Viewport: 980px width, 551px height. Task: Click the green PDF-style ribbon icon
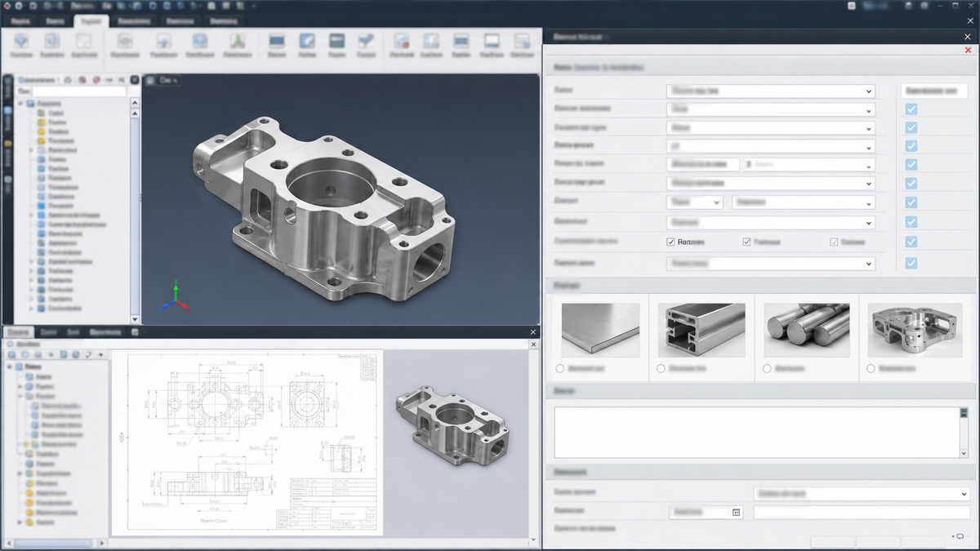tap(236, 41)
